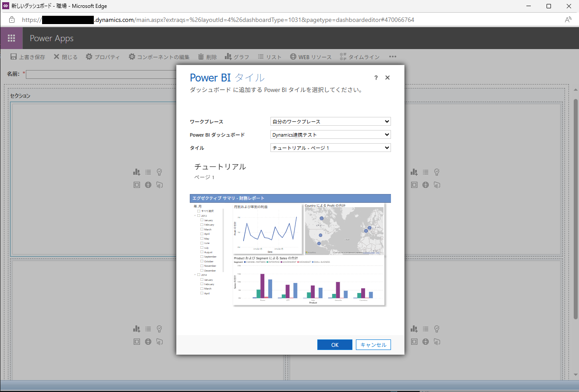Tick the October checkbox in the slicer
This screenshot has height=392, width=579.
click(202, 261)
